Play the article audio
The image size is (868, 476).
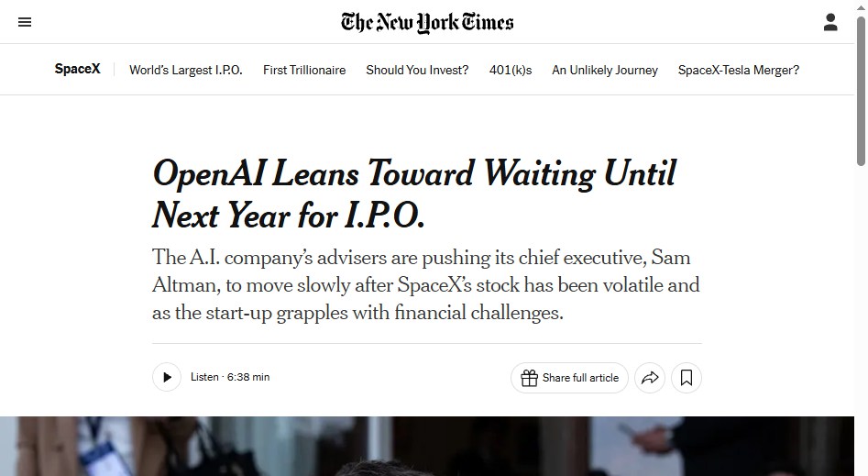tap(167, 377)
